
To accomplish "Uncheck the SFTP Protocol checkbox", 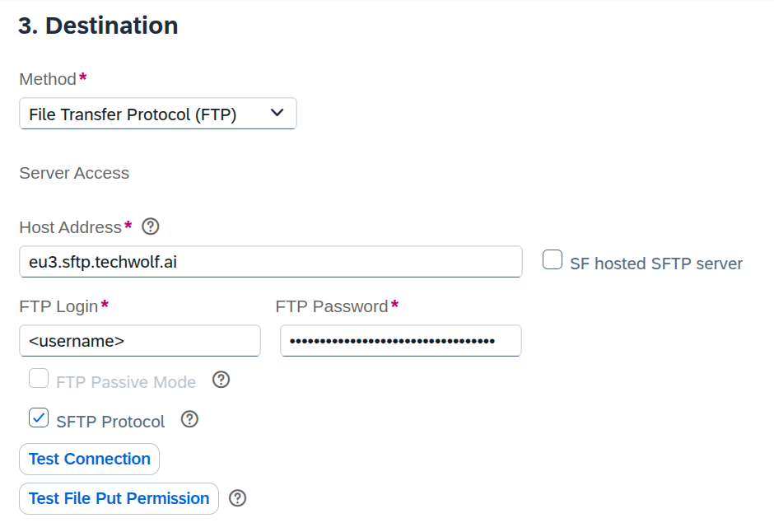I will (39, 418).
